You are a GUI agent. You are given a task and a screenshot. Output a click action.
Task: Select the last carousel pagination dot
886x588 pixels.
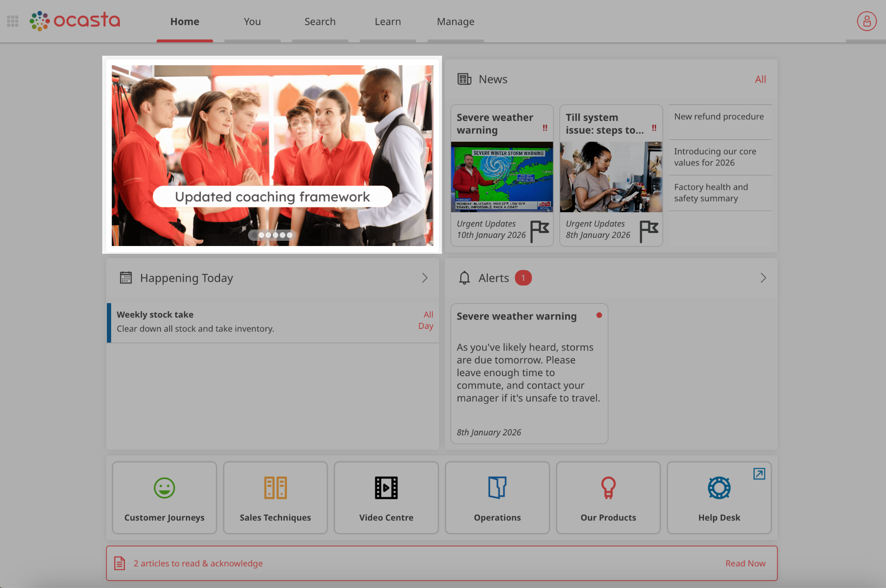[289, 235]
